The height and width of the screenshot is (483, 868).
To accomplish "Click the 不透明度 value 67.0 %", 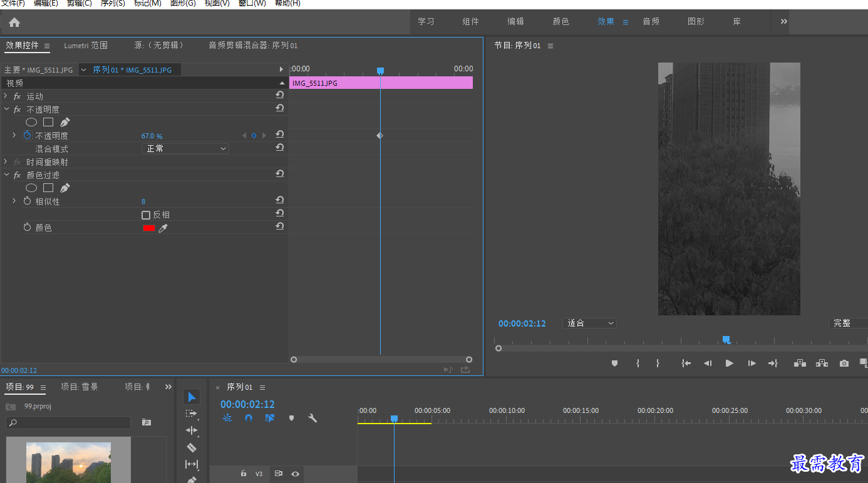I will point(152,136).
